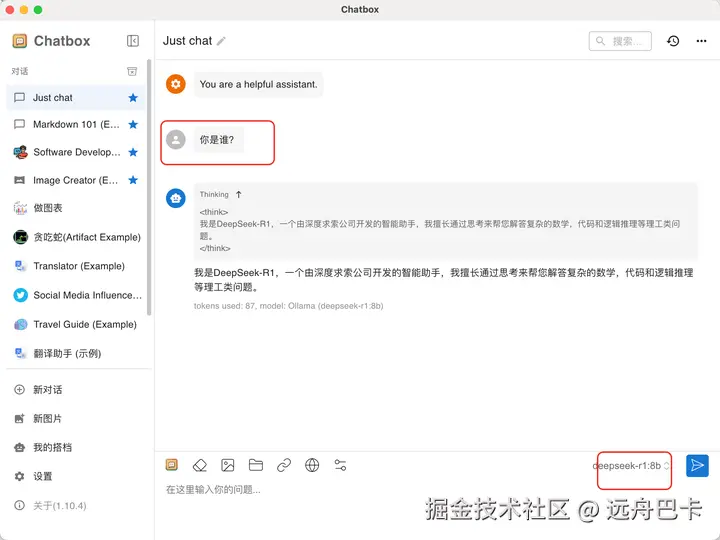Click the plus circle icon beside 新对话

[19, 389]
